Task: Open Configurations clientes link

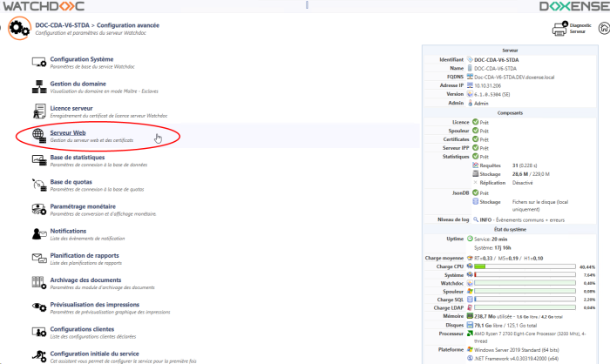Action: pos(84,328)
